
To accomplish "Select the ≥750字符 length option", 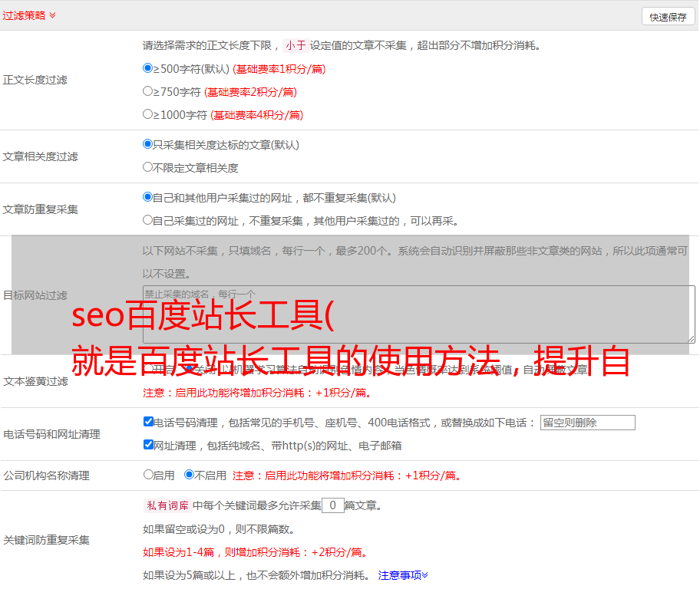I will pyautogui.click(x=148, y=91).
